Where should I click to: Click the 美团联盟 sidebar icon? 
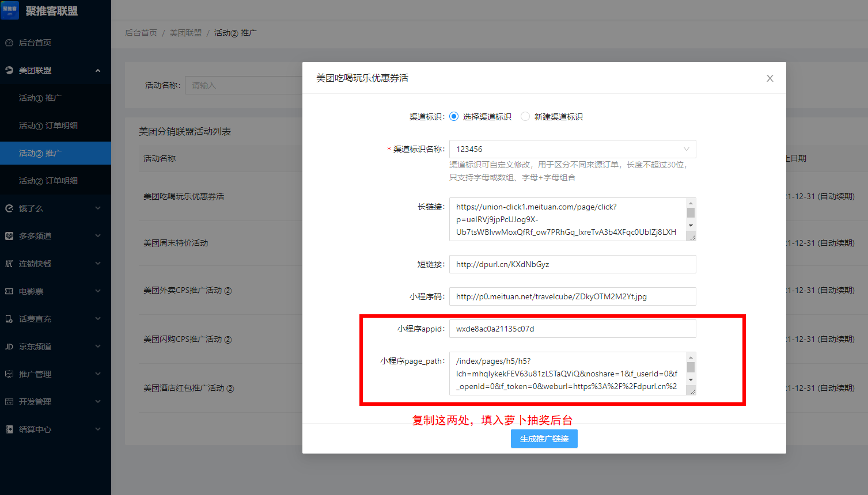pyautogui.click(x=9, y=70)
